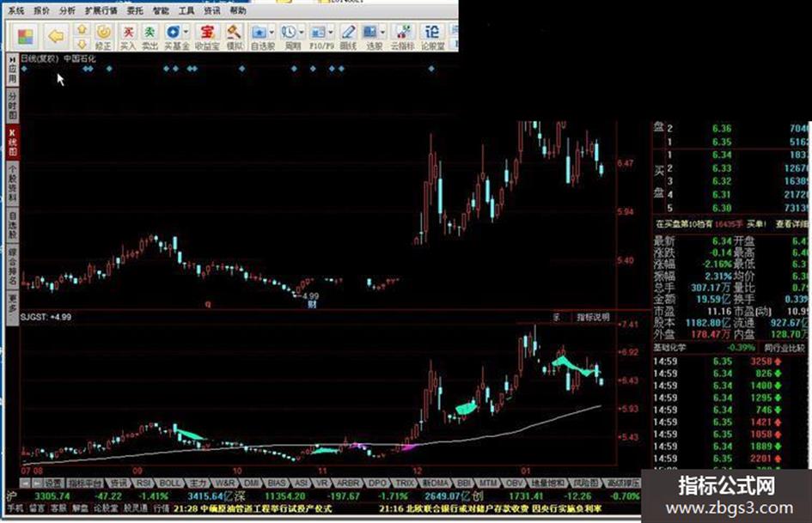Open the 个股资料 sidebar tab
Viewport: 812px width, 523px height.
click(12, 183)
